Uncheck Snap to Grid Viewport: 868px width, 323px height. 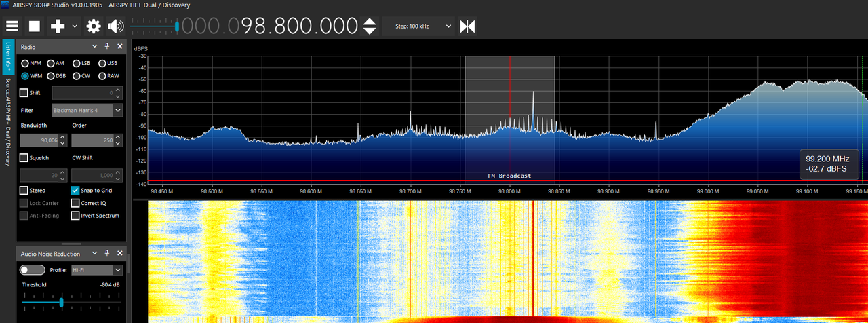(76, 191)
